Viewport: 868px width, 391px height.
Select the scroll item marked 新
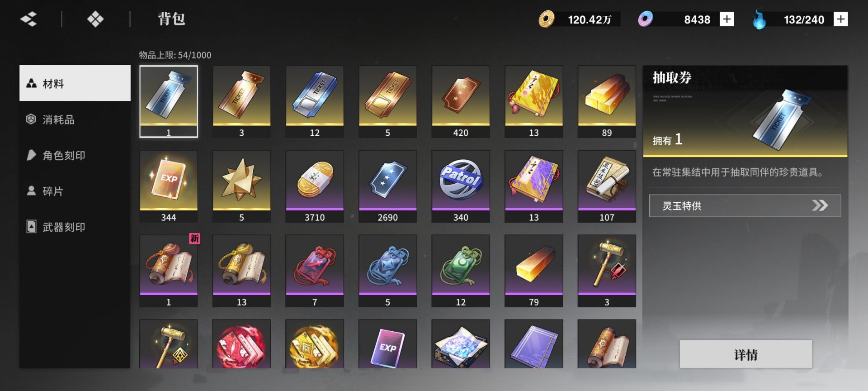(169, 271)
